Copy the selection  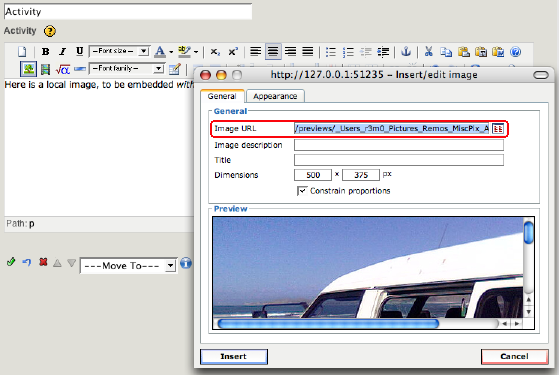click(x=446, y=52)
